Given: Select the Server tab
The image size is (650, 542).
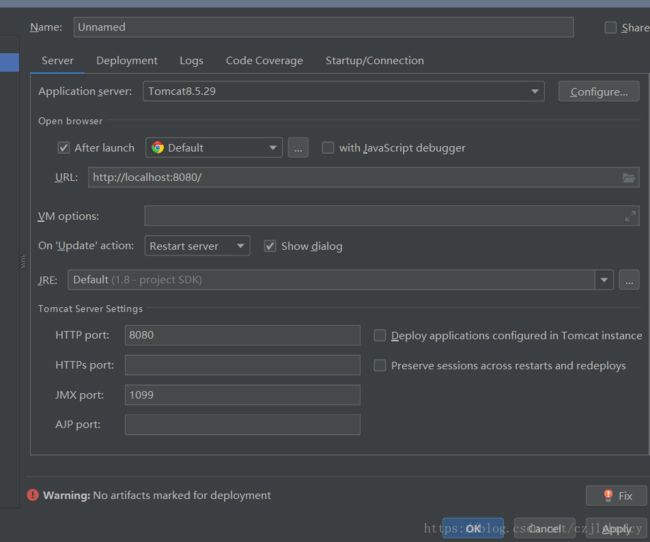Looking at the screenshot, I should pyautogui.click(x=57, y=61).
